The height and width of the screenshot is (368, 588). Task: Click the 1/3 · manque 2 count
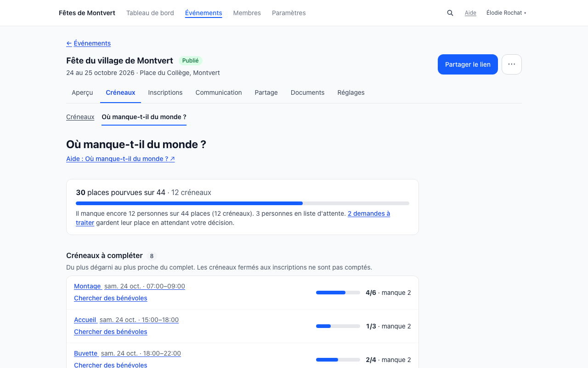389,326
